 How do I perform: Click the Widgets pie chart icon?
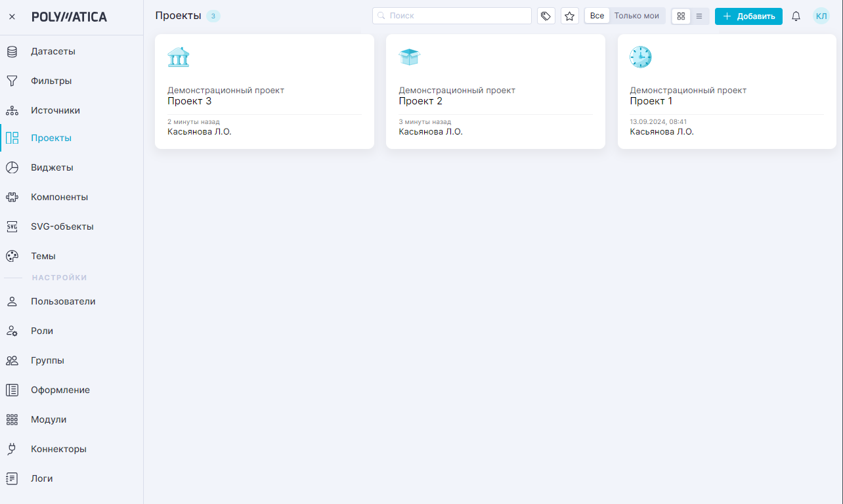pos(12,167)
